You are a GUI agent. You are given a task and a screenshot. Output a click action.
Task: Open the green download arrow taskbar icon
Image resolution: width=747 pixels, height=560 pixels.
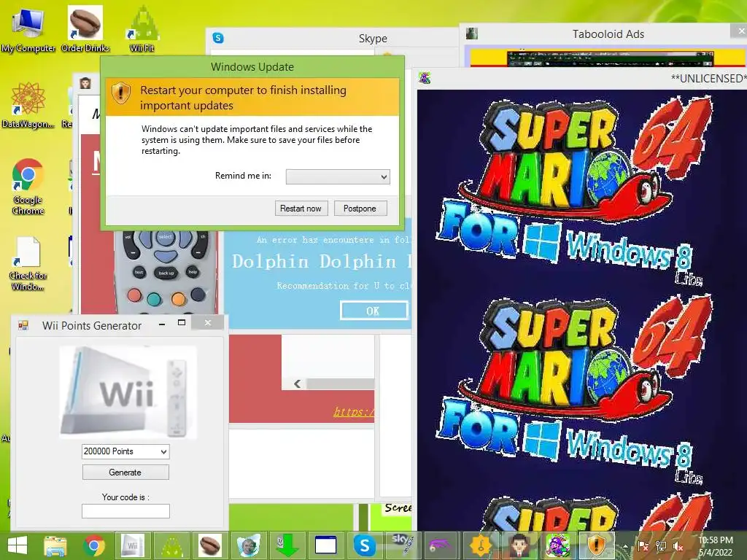[x=287, y=545]
